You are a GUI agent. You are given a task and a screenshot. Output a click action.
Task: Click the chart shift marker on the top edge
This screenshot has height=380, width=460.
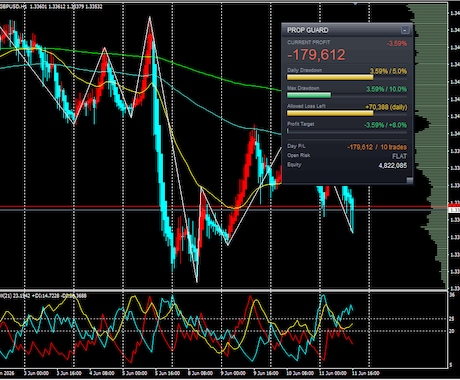(x=356, y=3)
